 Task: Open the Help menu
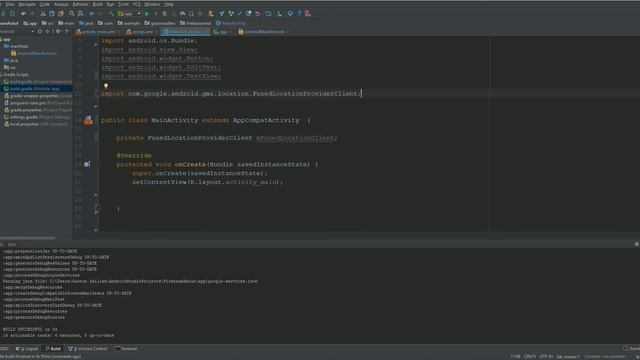click(169, 4)
